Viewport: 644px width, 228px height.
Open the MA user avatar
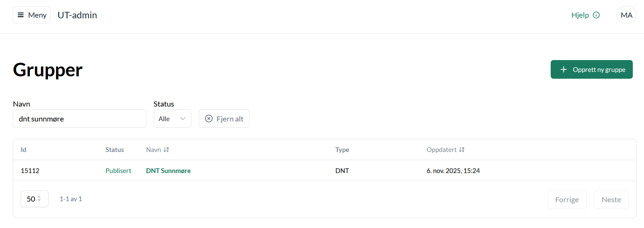[x=626, y=15]
